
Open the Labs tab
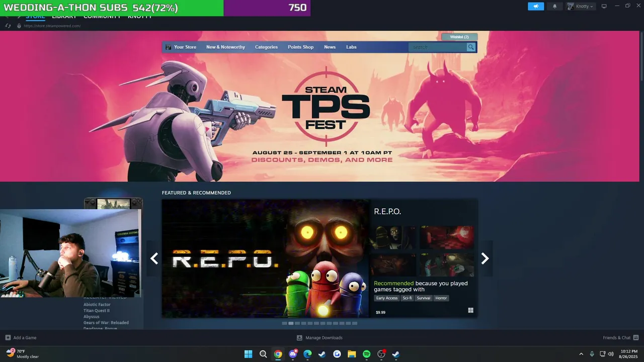pos(351,47)
